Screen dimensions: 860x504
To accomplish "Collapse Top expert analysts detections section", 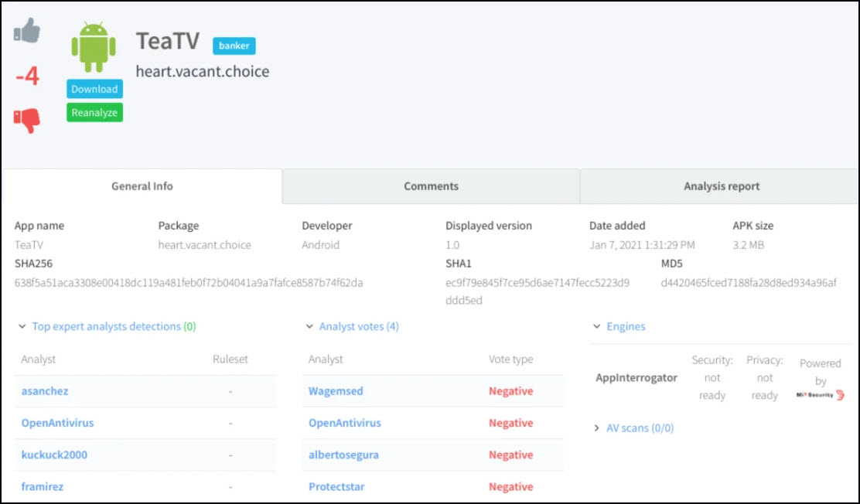I will click(x=22, y=326).
